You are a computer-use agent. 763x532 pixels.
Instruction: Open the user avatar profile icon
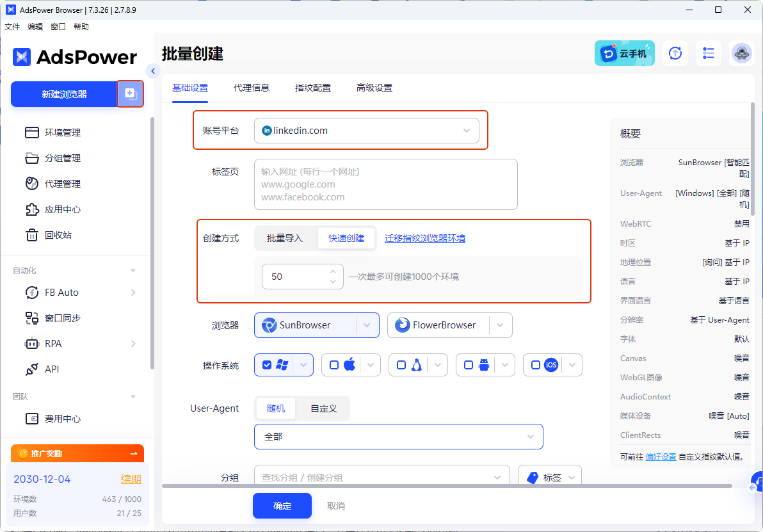click(742, 54)
